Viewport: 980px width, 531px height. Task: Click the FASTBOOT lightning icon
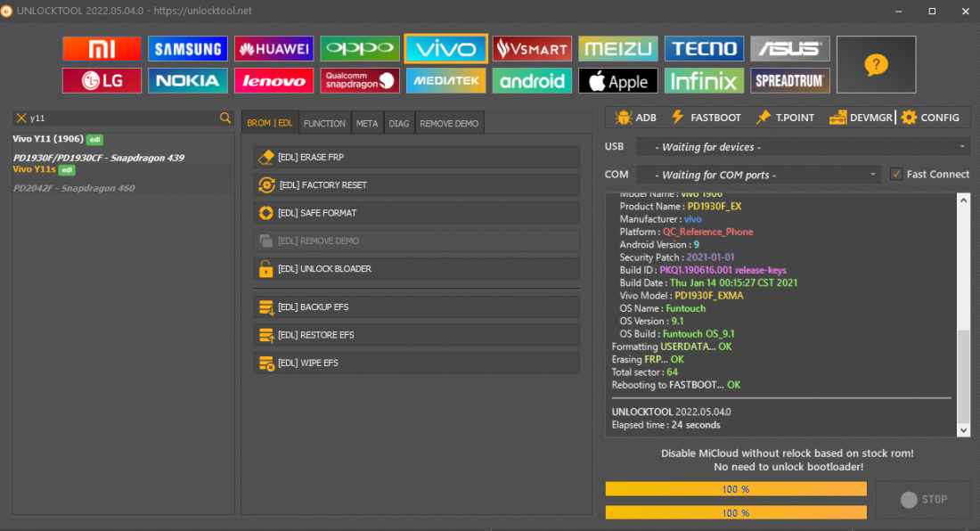pyautogui.click(x=677, y=117)
